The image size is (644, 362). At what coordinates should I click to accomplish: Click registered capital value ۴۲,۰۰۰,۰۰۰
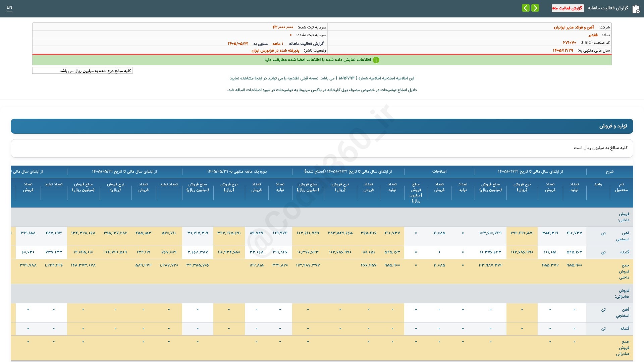click(283, 27)
